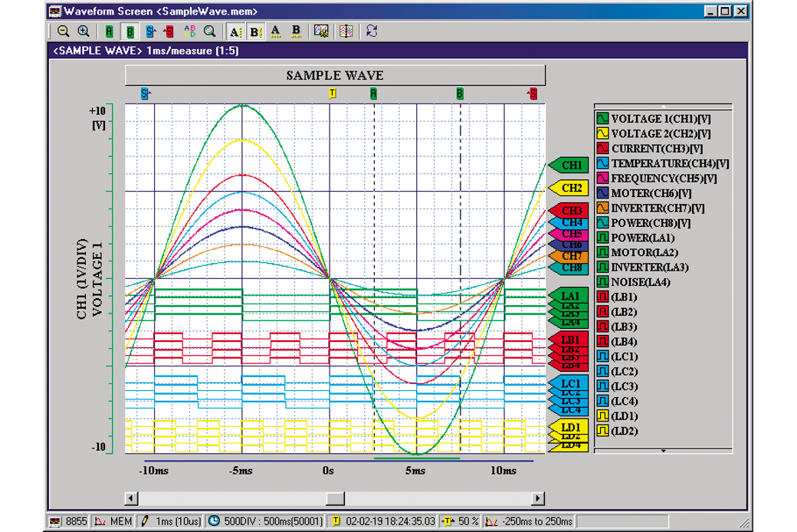This screenshot has width=797, height=532.
Task: Click TEMPERATURE(CH4)[V] label in the legend
Action: [669, 163]
